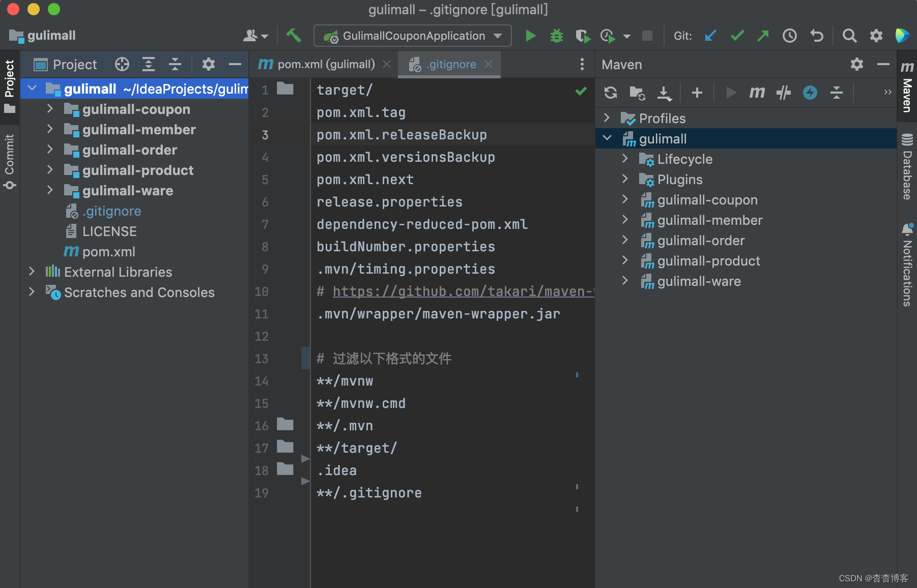
Task: Expand gulimall-order folder in Project tree
Action: (x=50, y=150)
